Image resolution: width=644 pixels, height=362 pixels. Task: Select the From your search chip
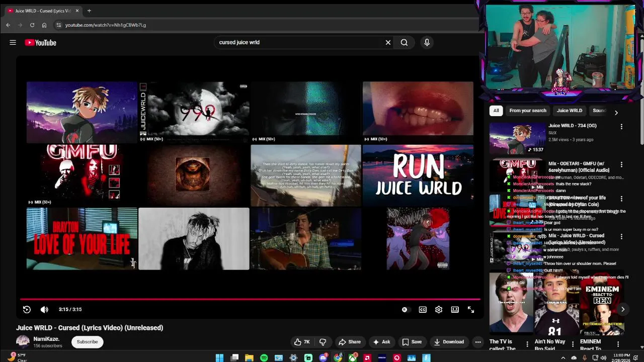(x=528, y=111)
